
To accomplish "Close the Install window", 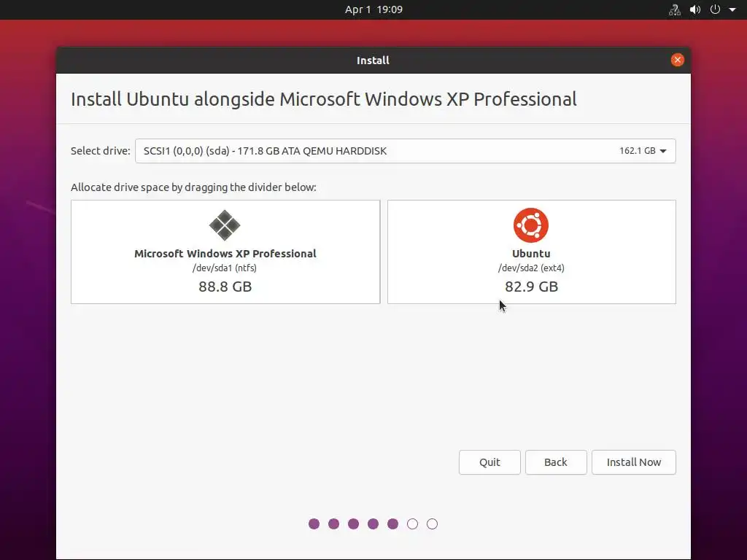I will point(678,60).
